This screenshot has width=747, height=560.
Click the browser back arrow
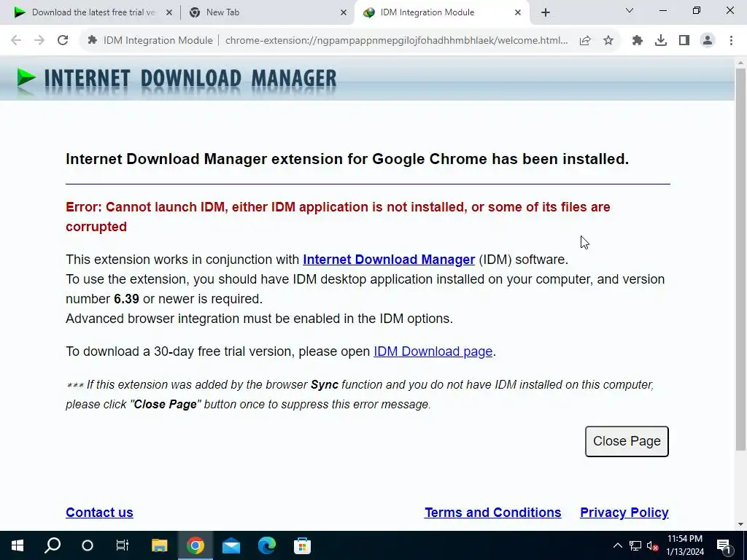[x=16, y=41]
